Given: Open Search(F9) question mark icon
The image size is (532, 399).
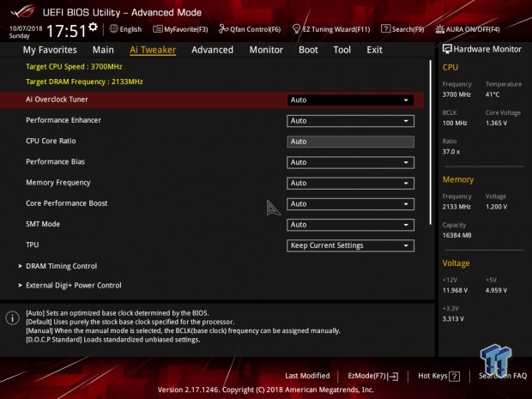Looking at the screenshot, I should tap(385, 29).
